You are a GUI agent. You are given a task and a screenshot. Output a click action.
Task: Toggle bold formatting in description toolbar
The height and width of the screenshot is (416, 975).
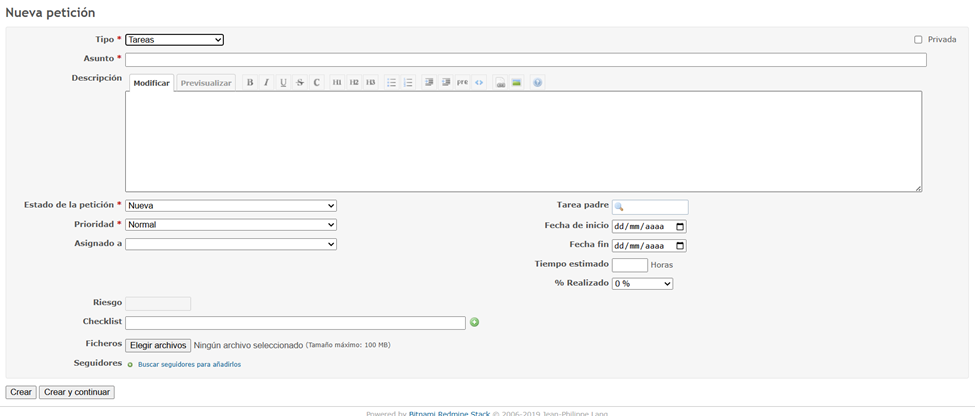(250, 82)
